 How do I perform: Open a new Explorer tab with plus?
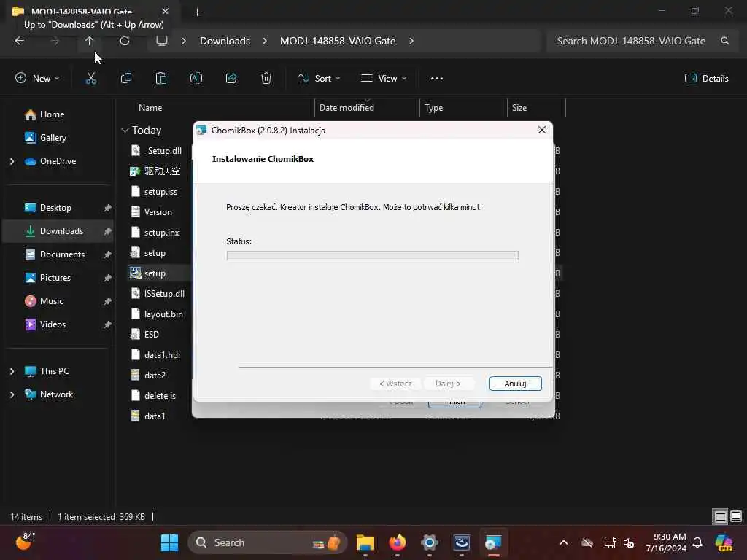click(x=197, y=12)
